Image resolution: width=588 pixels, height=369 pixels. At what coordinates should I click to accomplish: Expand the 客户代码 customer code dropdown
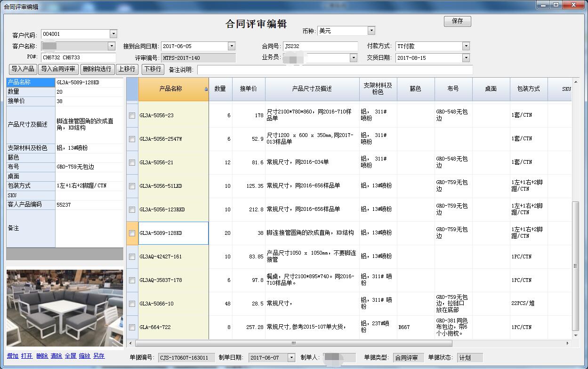(x=113, y=34)
